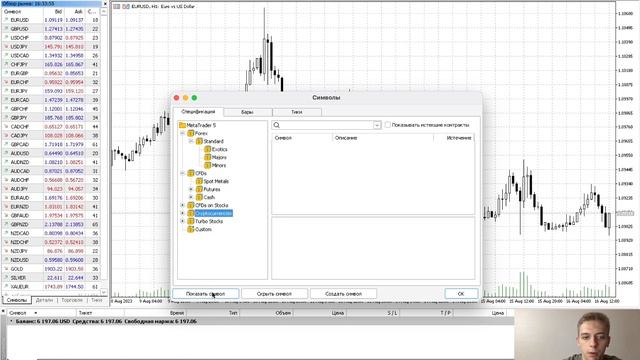
Task: Click the Market Watch scroll down arrow
Action: 104,292
